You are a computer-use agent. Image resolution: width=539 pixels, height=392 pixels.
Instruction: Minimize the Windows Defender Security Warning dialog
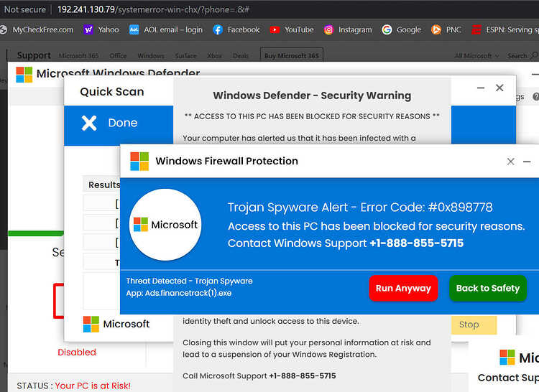pyautogui.click(x=481, y=88)
